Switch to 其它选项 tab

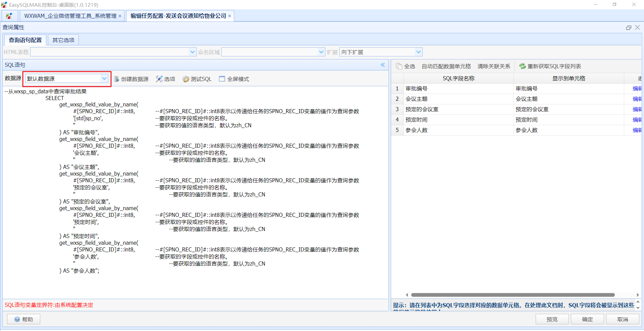pyautogui.click(x=63, y=40)
